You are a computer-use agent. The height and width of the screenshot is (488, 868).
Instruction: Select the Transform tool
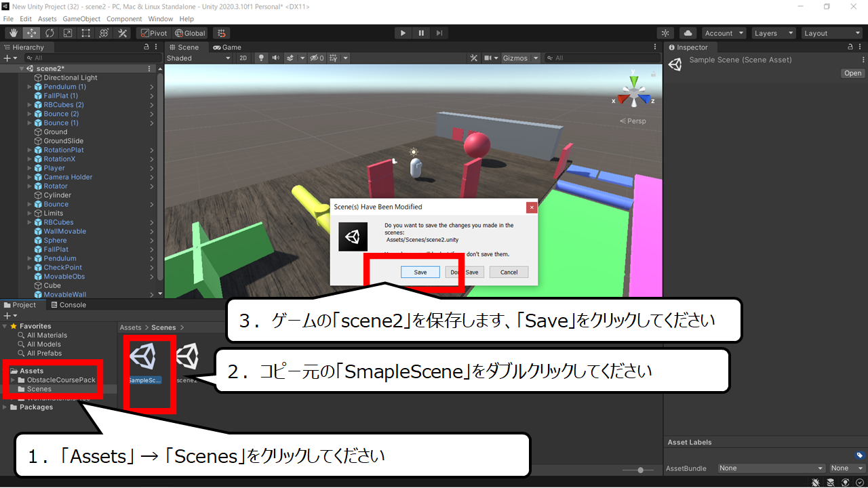point(104,33)
